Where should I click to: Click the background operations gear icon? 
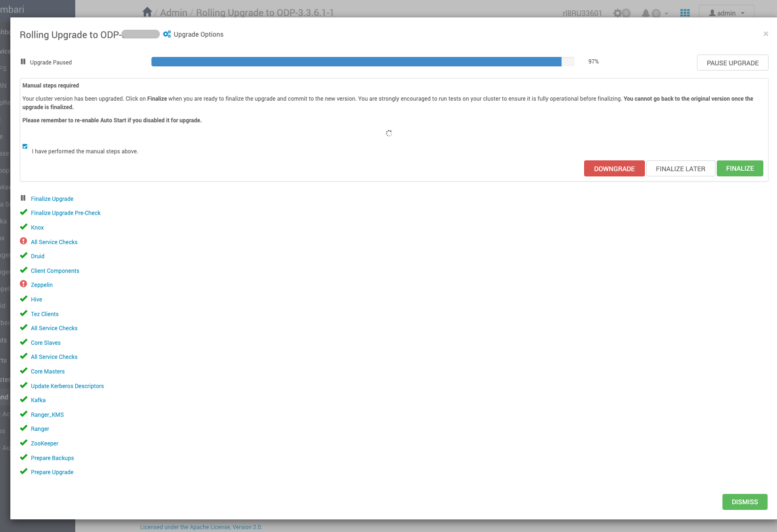[618, 13]
